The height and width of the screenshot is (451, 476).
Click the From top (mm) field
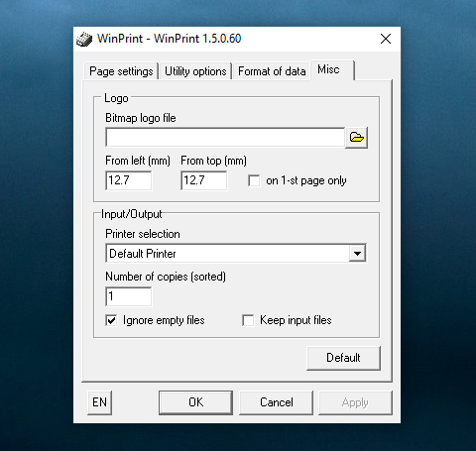click(x=204, y=180)
